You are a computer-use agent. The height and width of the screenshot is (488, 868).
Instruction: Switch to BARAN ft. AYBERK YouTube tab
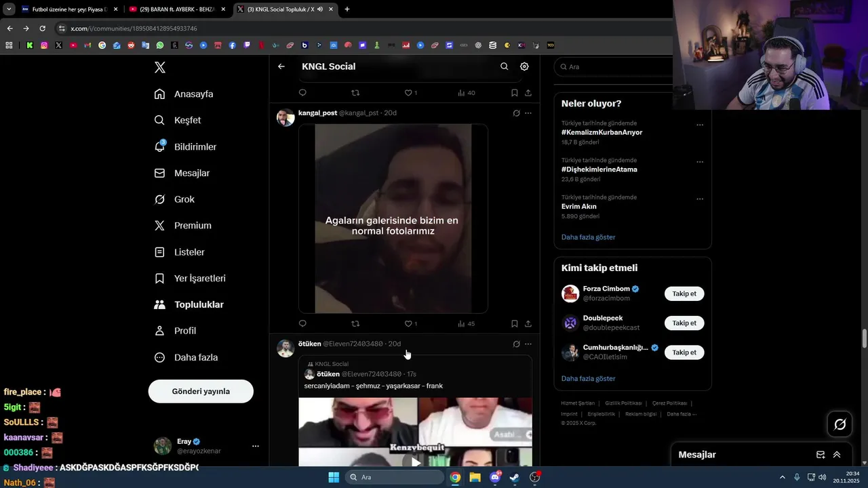coord(176,9)
